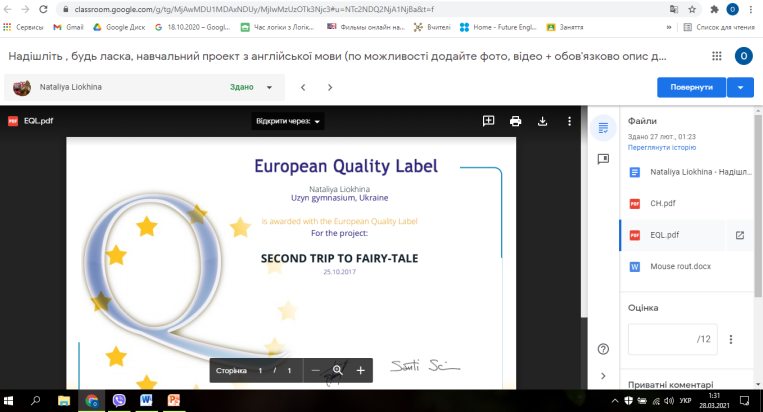Open the arrow dropdown beside 'Повернути'
The image size is (763, 412).
pos(740,88)
